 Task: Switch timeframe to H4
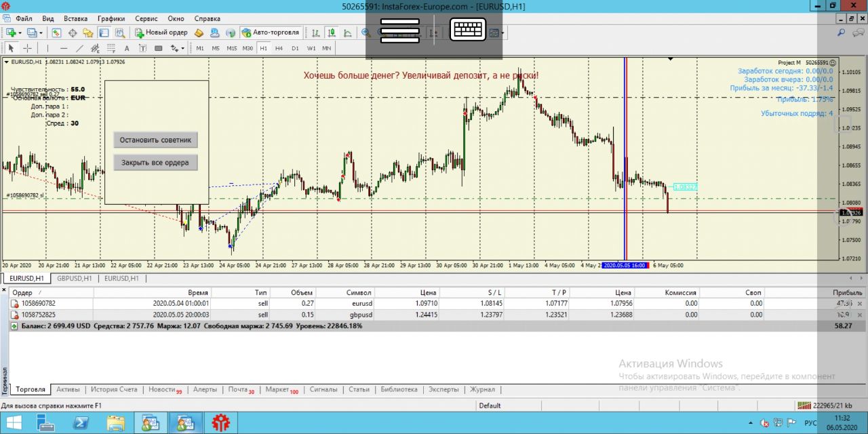[x=279, y=48]
